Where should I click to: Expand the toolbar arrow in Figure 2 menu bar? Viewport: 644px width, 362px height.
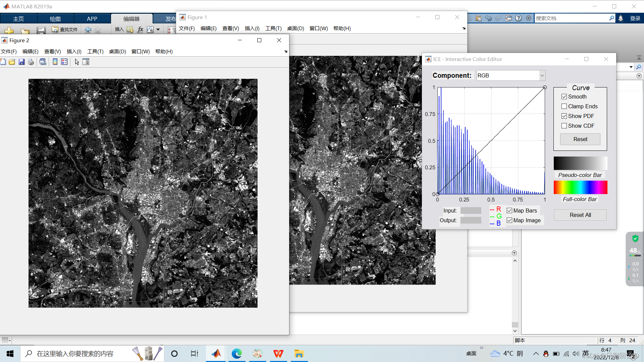(286, 52)
